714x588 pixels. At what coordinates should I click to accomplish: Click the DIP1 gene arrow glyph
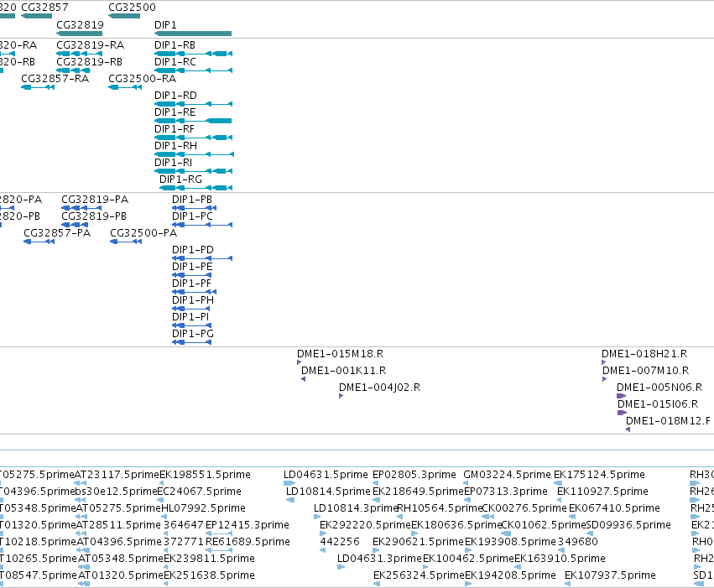click(193, 34)
